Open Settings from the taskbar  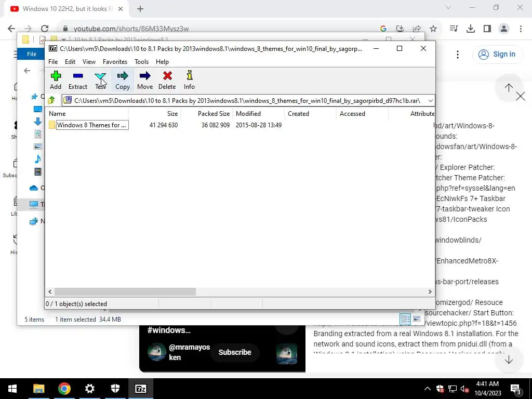(x=89, y=389)
